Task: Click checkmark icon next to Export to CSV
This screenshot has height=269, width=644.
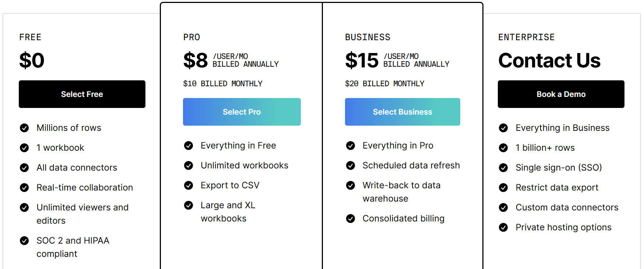Action: 189,185
